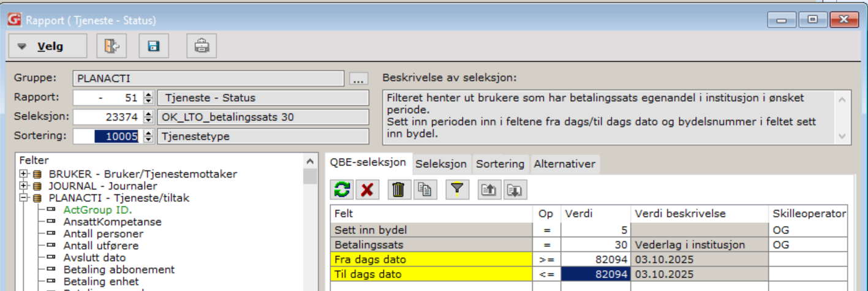Screen dimensions: 868x291
Task: Print the report using the printer icon
Action: (202, 46)
